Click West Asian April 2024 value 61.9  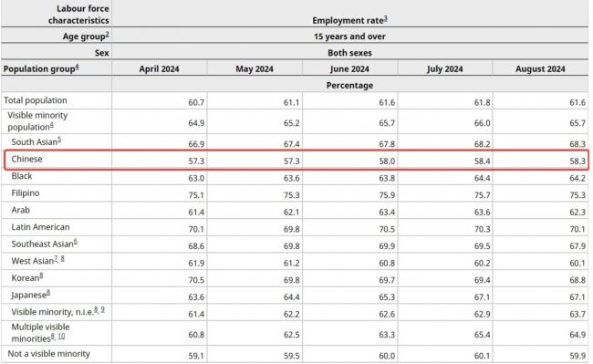pos(196,263)
